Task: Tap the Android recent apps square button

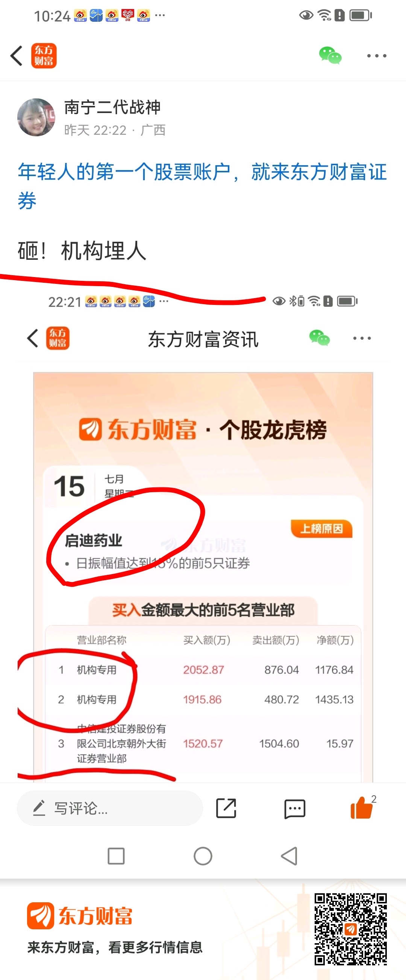Action: [116, 856]
